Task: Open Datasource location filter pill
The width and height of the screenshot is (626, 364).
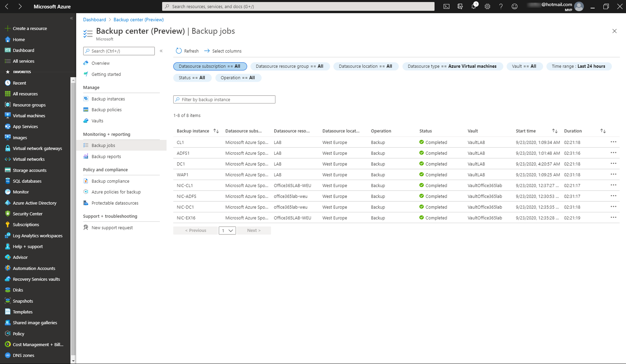Action: pos(366,66)
